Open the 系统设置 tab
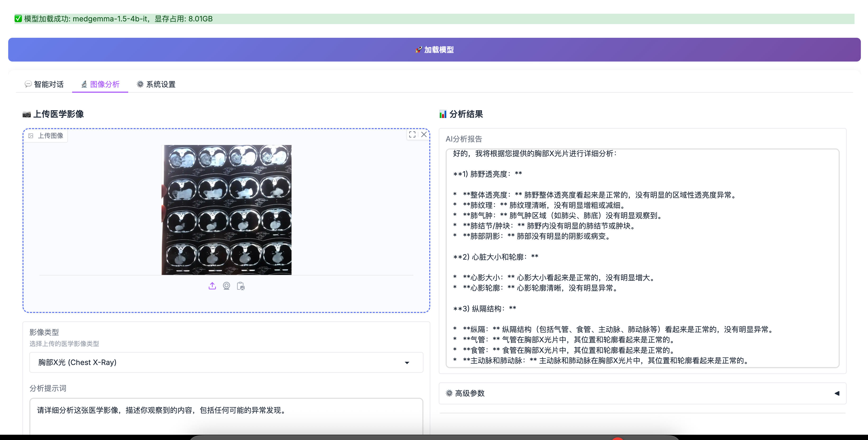The image size is (868, 440). (156, 84)
